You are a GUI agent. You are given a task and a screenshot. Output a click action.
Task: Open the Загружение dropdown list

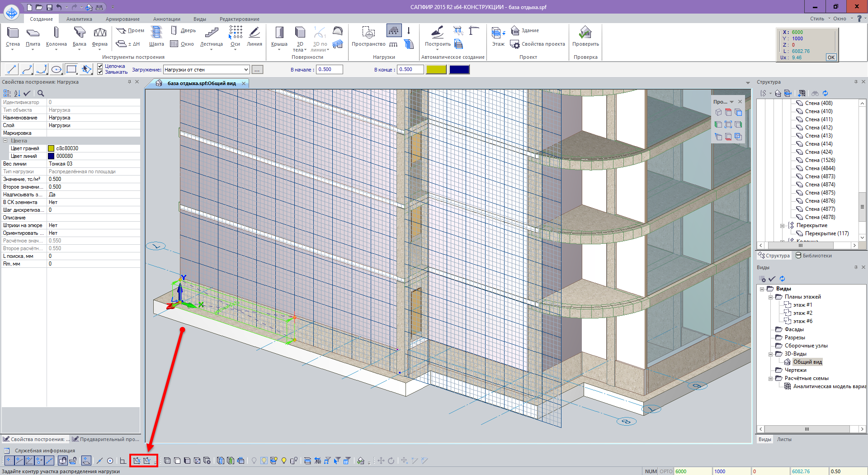click(246, 70)
